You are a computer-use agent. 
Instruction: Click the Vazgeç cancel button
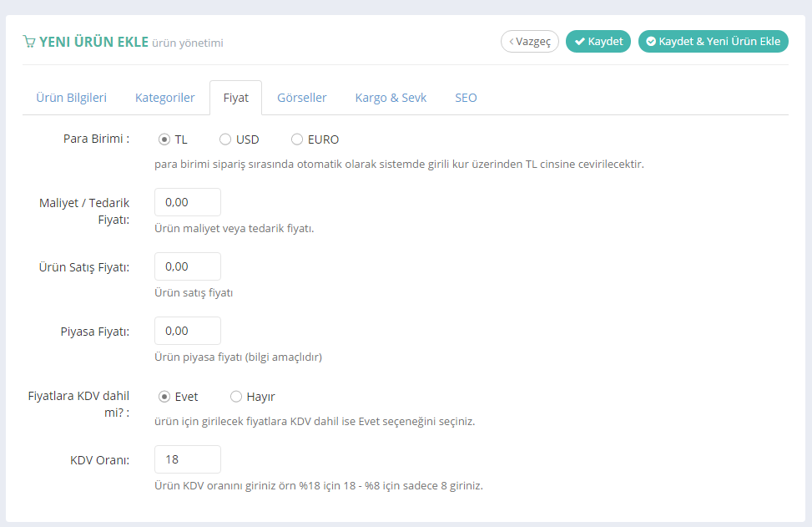[530, 42]
